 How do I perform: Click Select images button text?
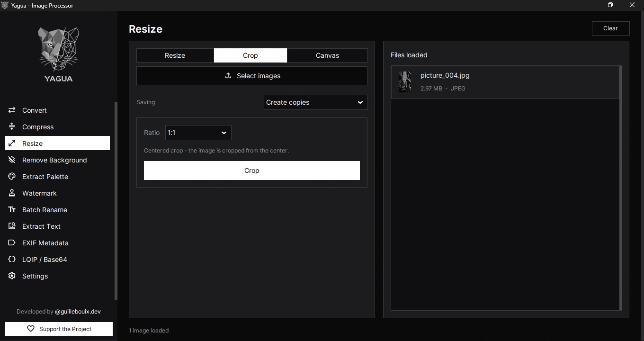click(x=259, y=76)
